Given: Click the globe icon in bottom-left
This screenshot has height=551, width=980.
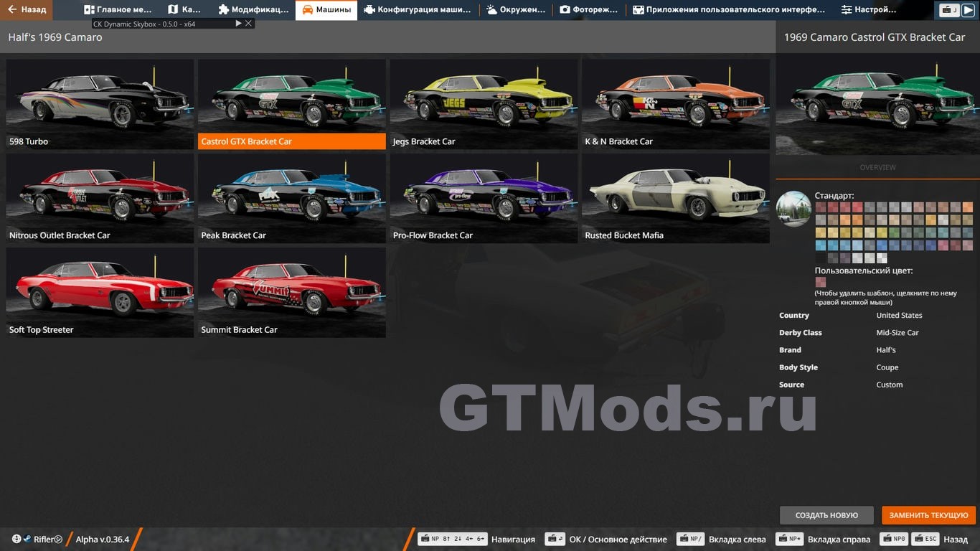Looking at the screenshot, I should click(17, 539).
